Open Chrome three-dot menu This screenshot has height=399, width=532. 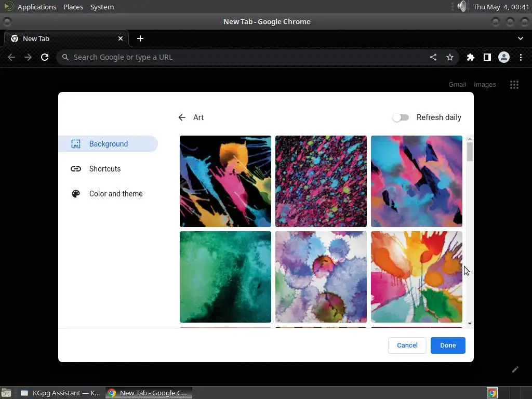(x=521, y=57)
